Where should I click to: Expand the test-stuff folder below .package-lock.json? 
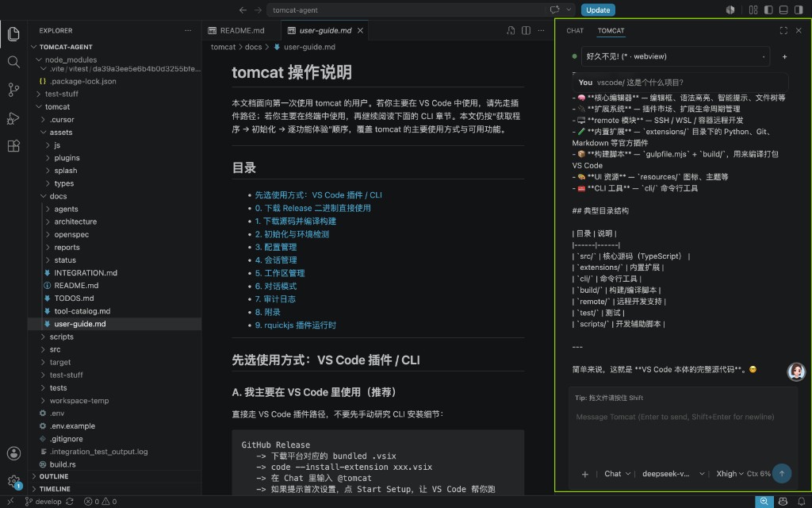[62, 94]
